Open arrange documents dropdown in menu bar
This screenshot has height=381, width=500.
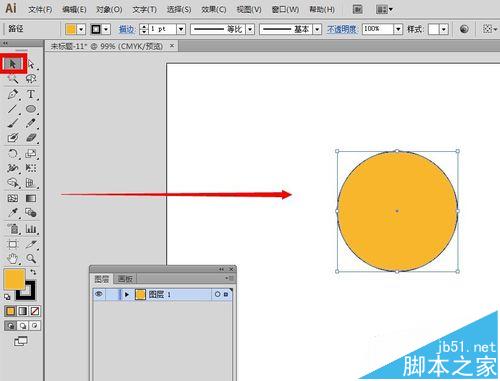(x=384, y=10)
